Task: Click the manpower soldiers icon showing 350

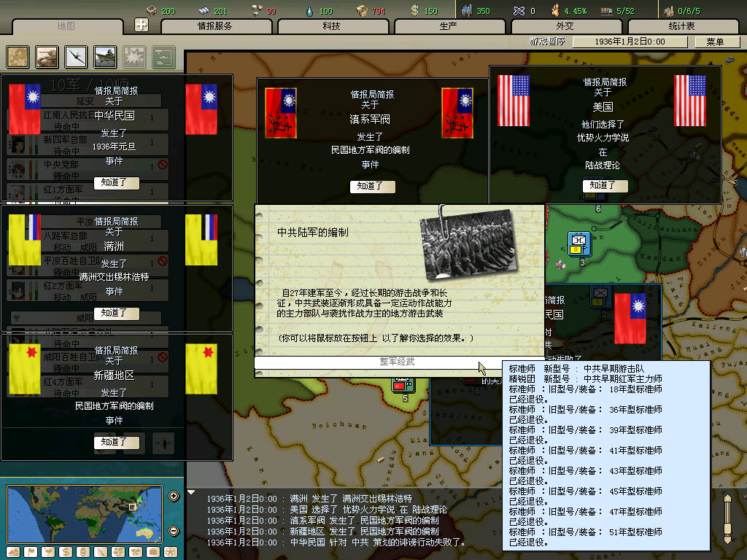Action: click(467, 10)
